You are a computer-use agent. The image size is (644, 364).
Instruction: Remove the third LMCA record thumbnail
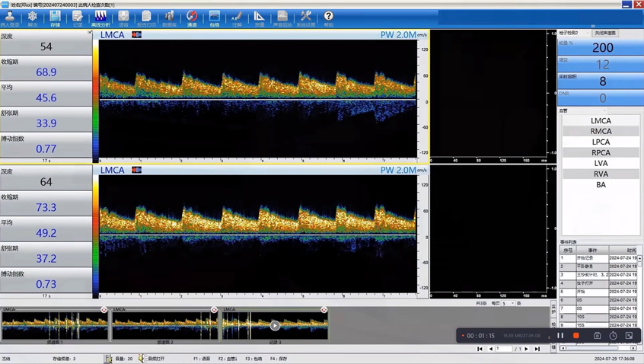(324, 310)
